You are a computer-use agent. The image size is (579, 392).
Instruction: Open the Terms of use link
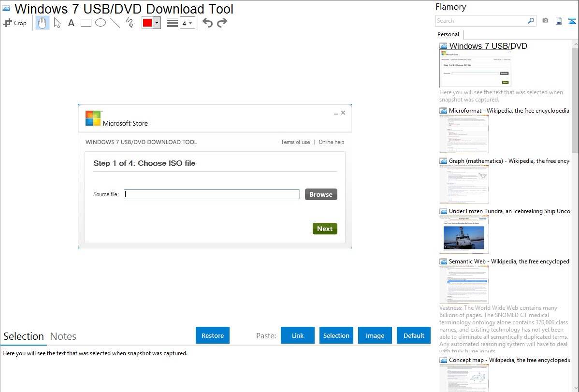click(x=295, y=142)
